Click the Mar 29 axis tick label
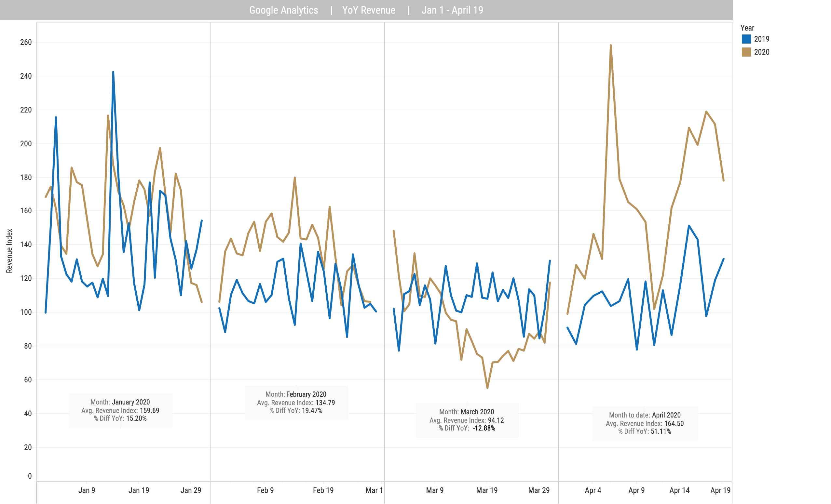The height and width of the screenshot is (504, 831). pyautogui.click(x=538, y=491)
